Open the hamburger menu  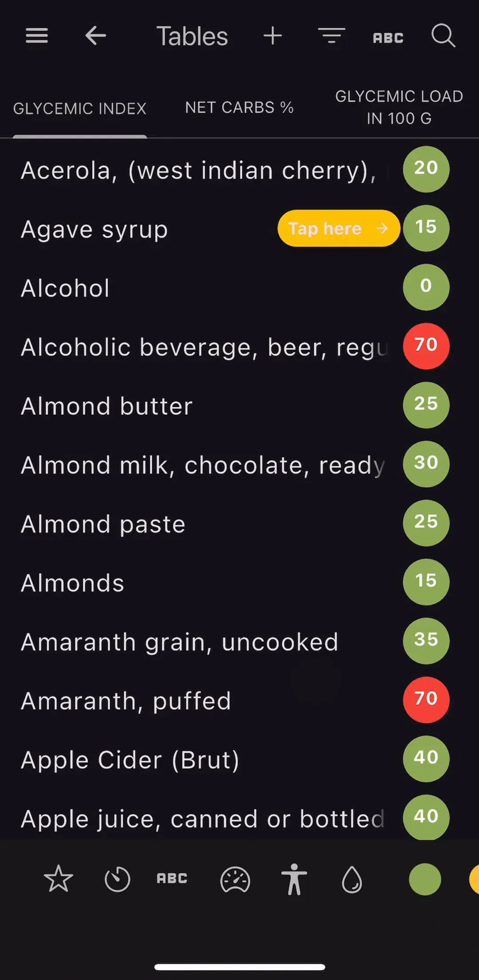click(x=37, y=36)
